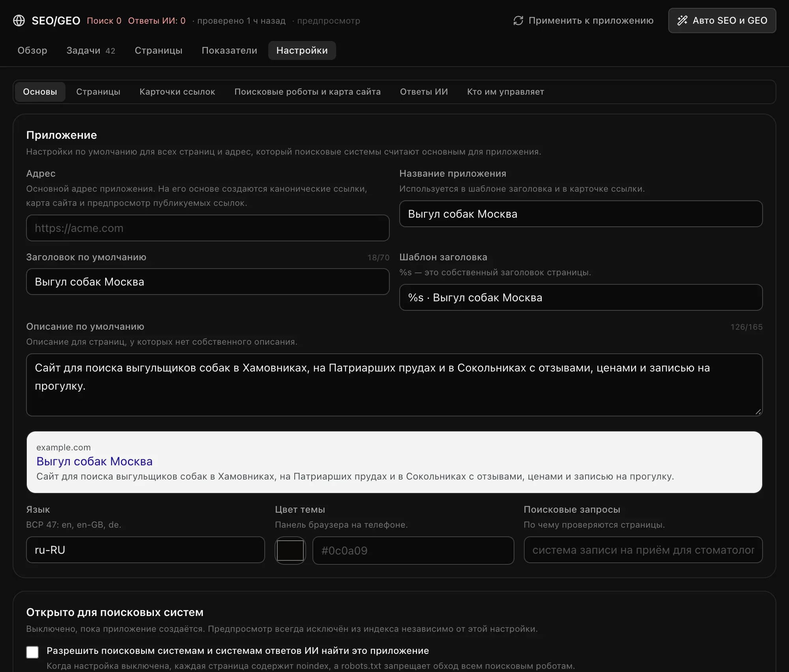789x672 pixels.
Task: Open the Кто им управляет sub-tab
Action: point(506,92)
